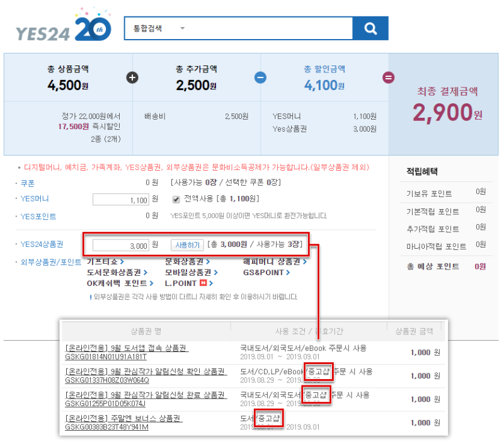Open the YES머니 link
Viewport: 504px width, 444px height.
[35, 198]
